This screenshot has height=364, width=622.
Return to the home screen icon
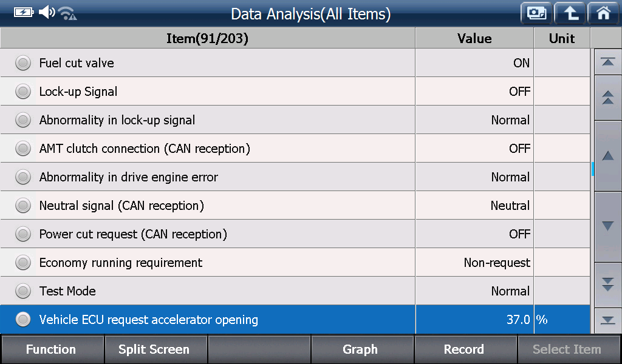603,13
